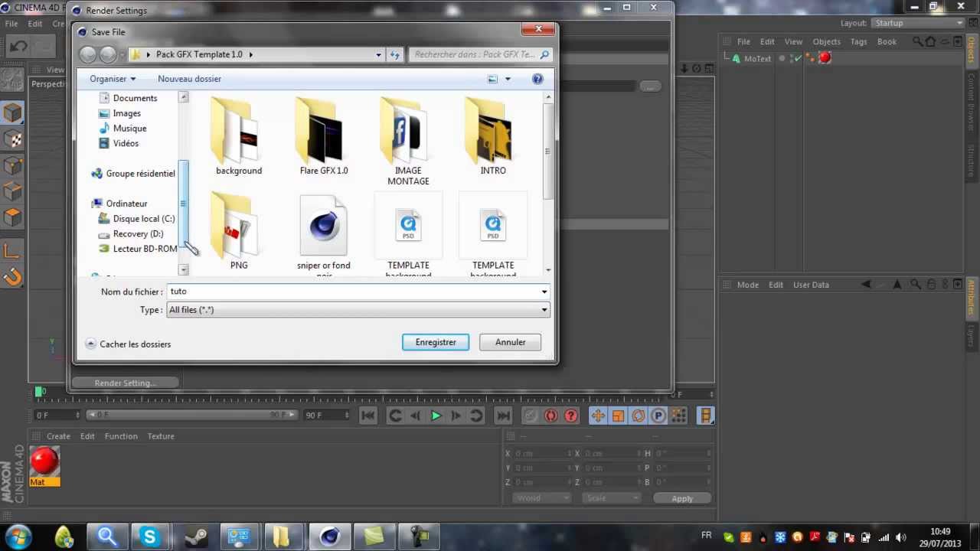Start playback with the green play button
This screenshot has height=551, width=980.
(436, 416)
